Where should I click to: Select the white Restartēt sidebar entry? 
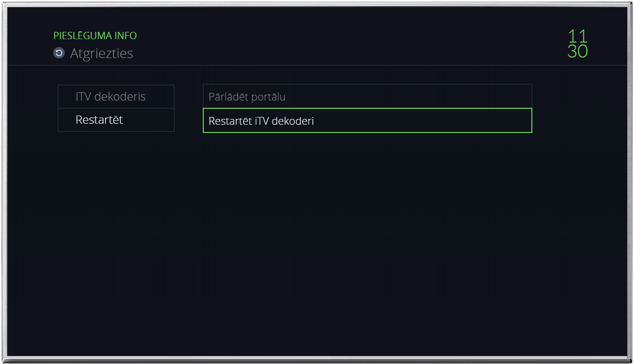[116, 120]
